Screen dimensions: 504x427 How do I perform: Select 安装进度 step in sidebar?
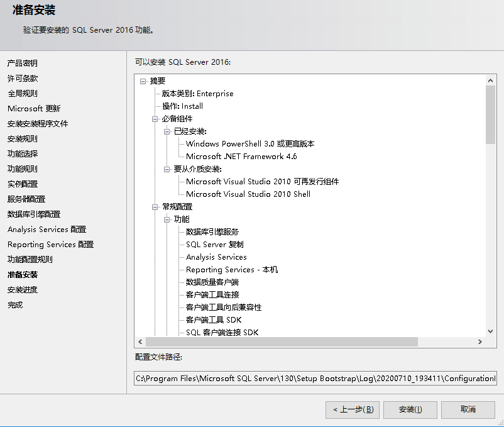23,290
